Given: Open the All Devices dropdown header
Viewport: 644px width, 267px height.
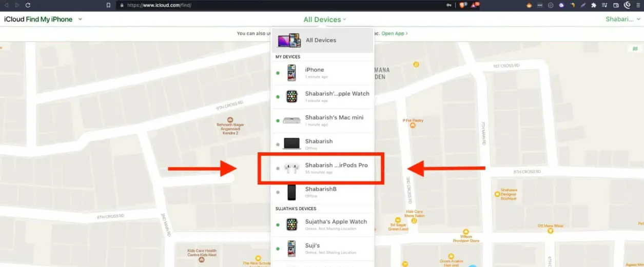Looking at the screenshot, I should [x=325, y=19].
